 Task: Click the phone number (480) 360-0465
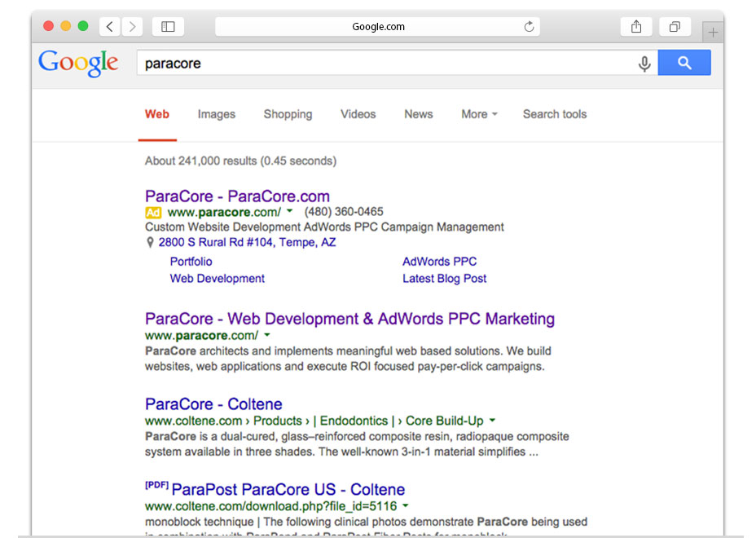[x=344, y=212]
